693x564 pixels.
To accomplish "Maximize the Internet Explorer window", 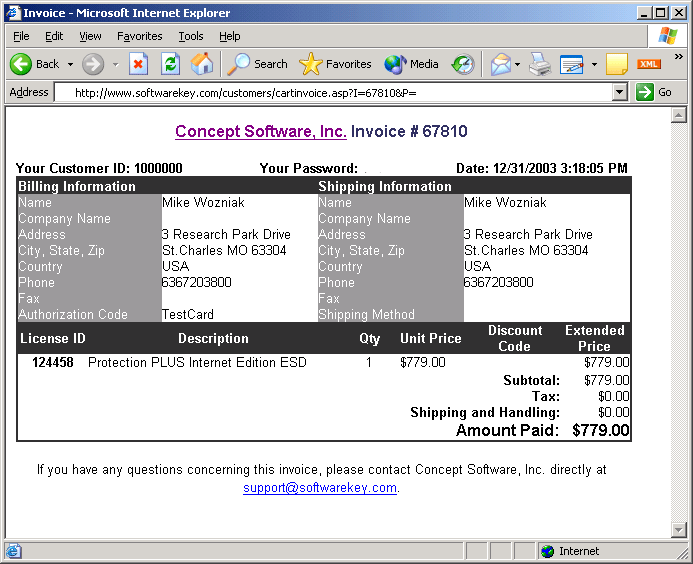I will click(x=661, y=13).
